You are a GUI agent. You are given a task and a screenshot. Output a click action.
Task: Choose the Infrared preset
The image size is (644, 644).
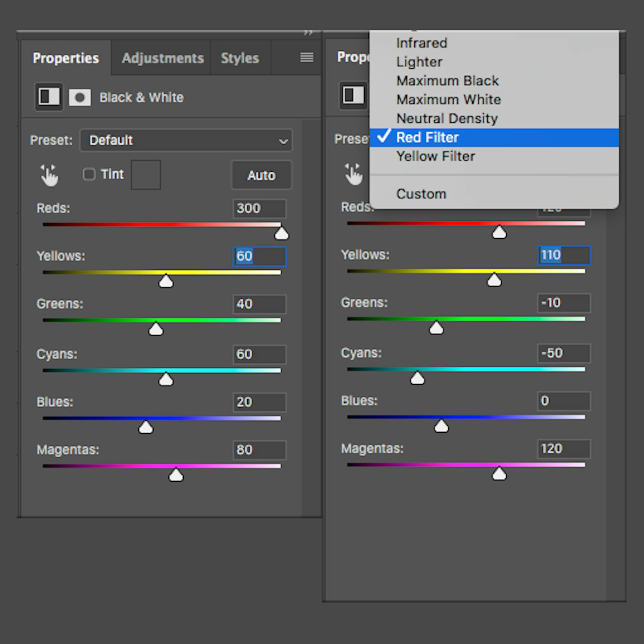pos(422,43)
